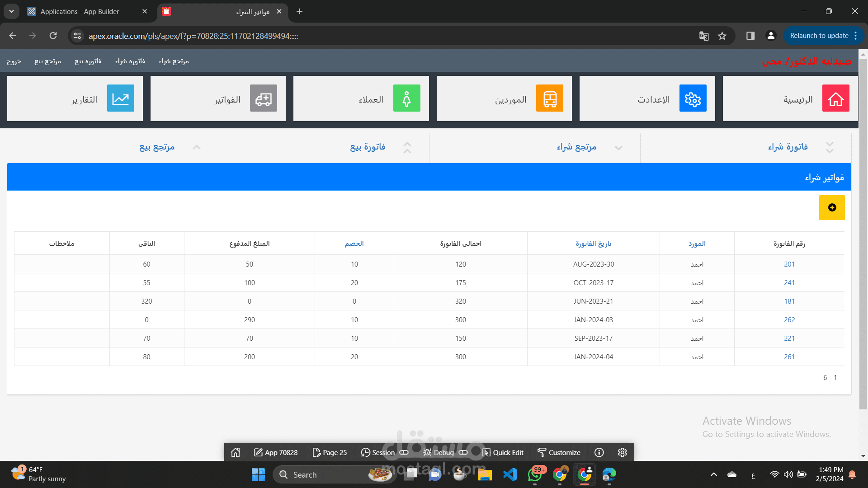Open Page 25 editor from developer toolbar
The image size is (868, 488).
coord(330,452)
